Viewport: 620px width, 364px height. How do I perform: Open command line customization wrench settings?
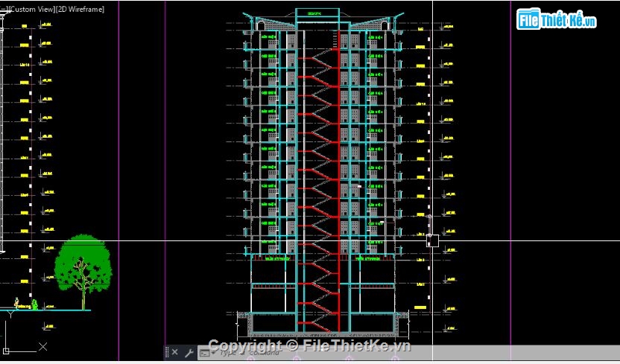coord(189,352)
